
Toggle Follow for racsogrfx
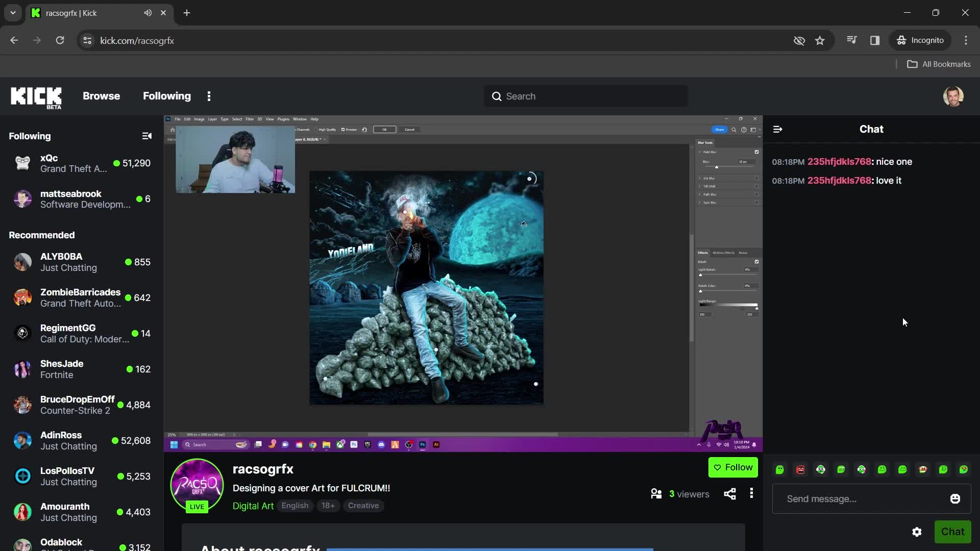(x=733, y=468)
